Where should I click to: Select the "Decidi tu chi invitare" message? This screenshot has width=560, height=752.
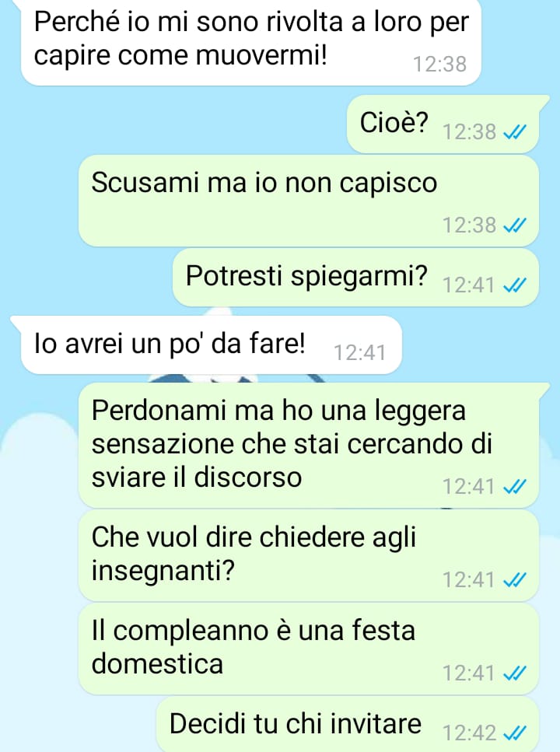point(348,724)
